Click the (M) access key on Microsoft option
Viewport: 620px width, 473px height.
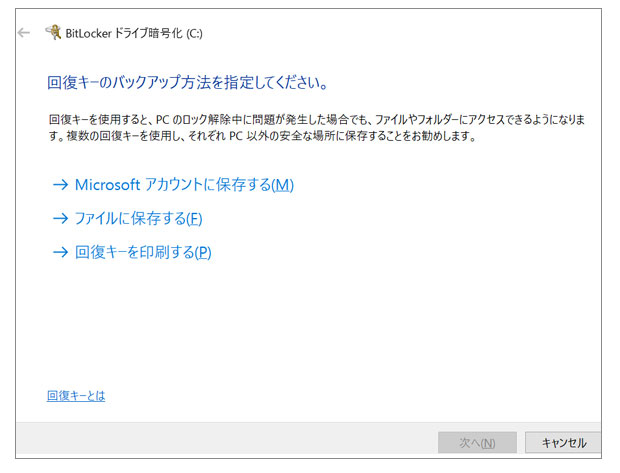(x=284, y=185)
